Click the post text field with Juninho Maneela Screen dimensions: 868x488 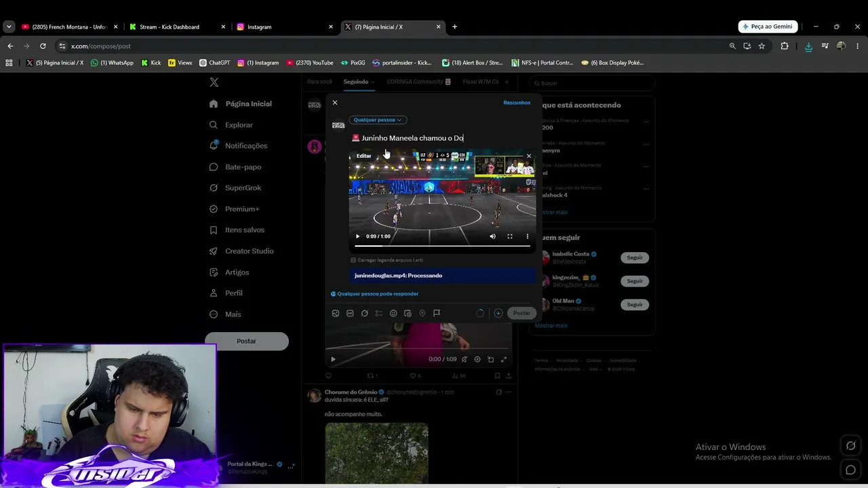click(x=441, y=138)
